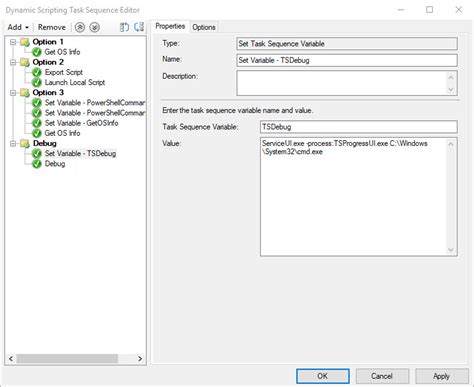Click the Remove button in toolbar

(52, 27)
